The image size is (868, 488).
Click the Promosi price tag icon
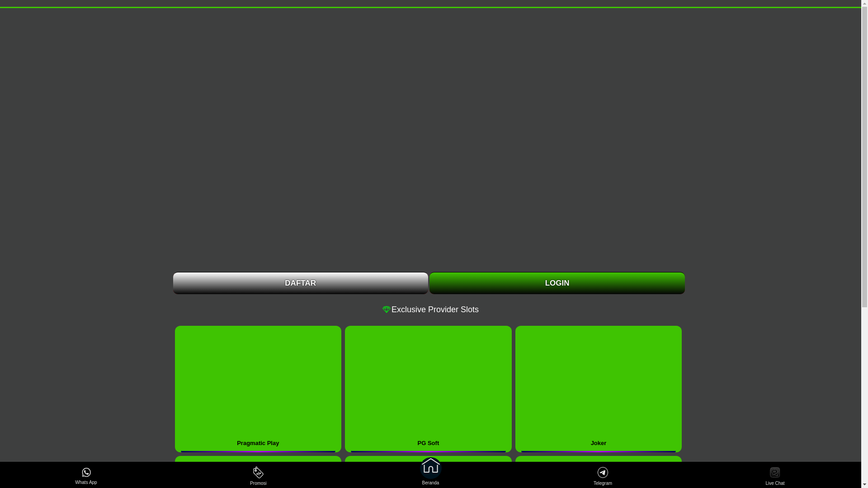(258, 472)
